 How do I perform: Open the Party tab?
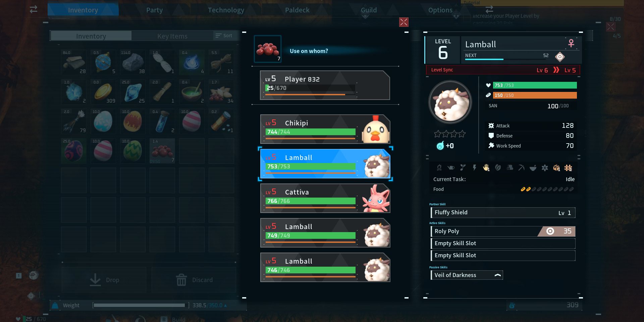pyautogui.click(x=154, y=10)
